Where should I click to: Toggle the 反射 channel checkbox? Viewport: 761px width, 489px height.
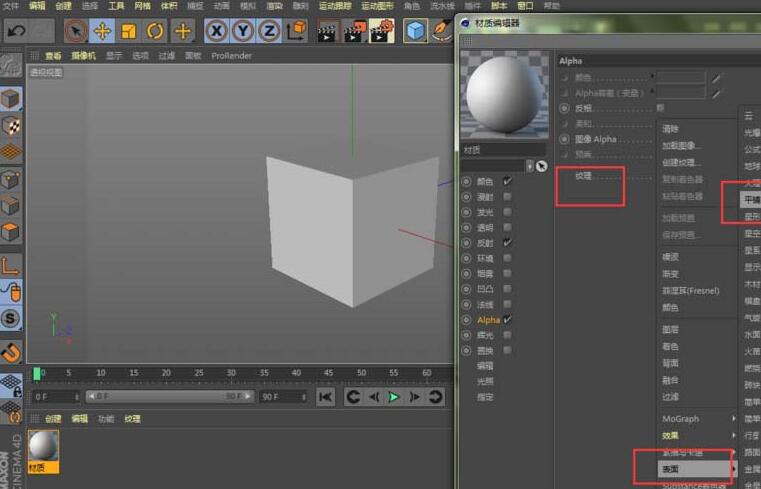[507, 243]
